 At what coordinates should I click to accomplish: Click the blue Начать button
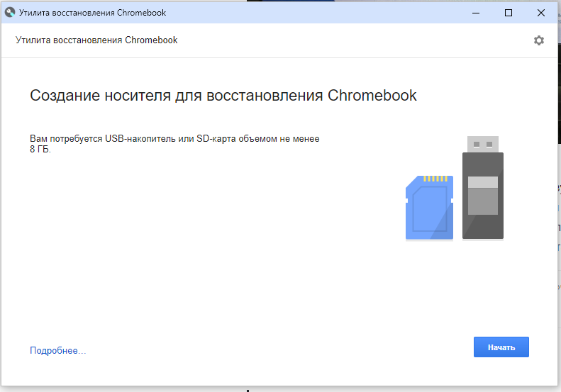point(501,347)
